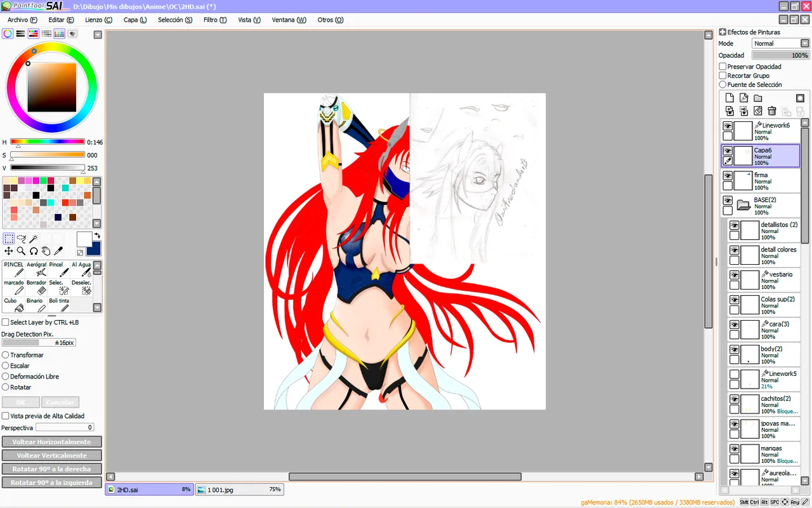Image resolution: width=812 pixels, height=508 pixels.
Task: Hide the BASE(2) folder eye
Action: [x=728, y=201]
